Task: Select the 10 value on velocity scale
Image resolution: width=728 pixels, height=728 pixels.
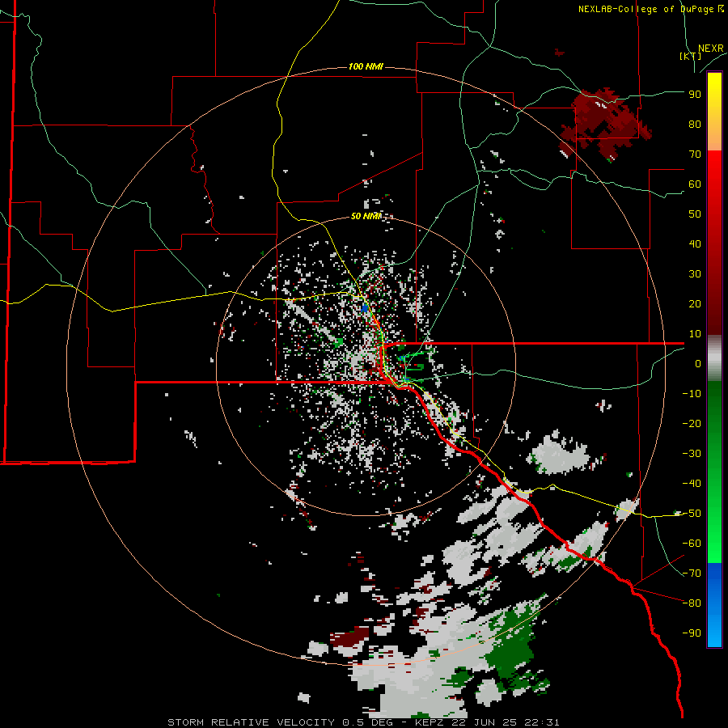Action: click(695, 334)
